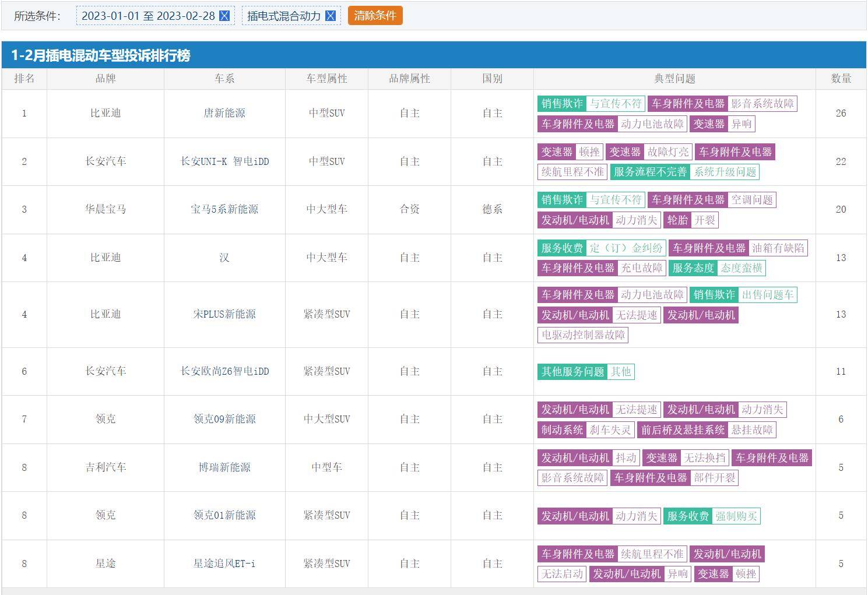Click the 轮胎 开裂 issue tag
This screenshot has width=868, height=595.
tap(691, 220)
